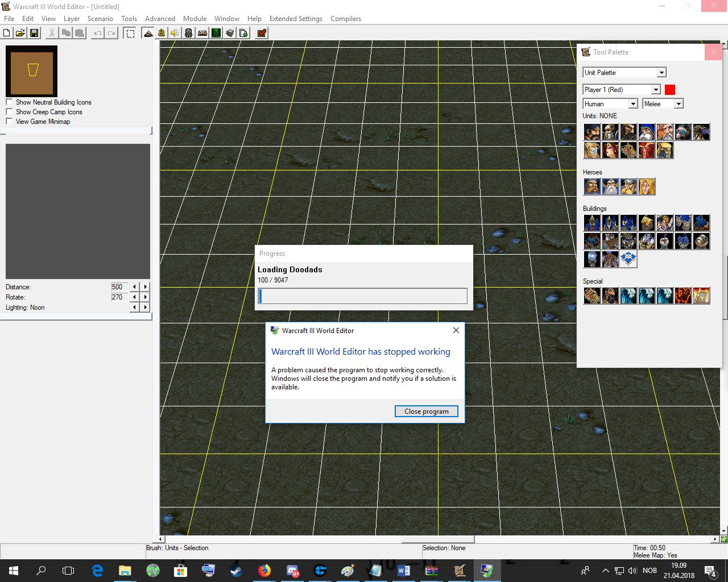Viewport: 728px width, 582px height.
Task: Open Microsoft Edge from the taskbar
Action: tap(97, 571)
